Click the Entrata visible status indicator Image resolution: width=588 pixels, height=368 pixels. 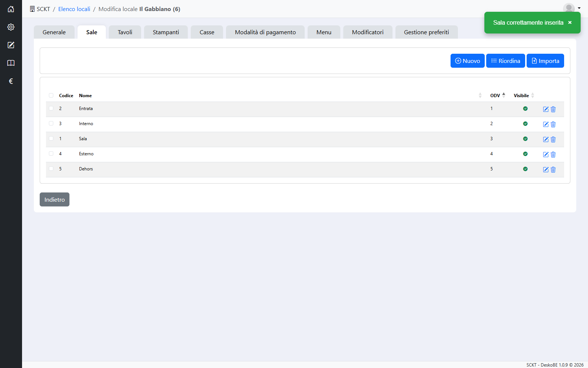(x=525, y=109)
